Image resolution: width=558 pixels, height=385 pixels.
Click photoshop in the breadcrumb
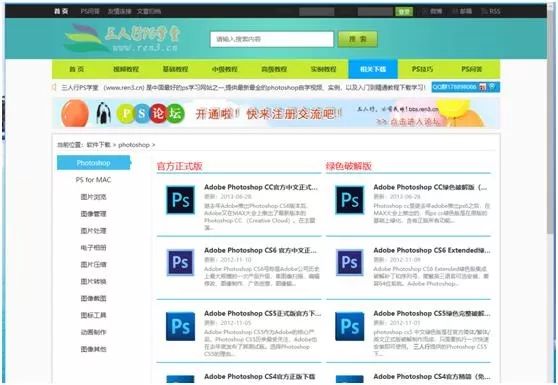(x=134, y=145)
